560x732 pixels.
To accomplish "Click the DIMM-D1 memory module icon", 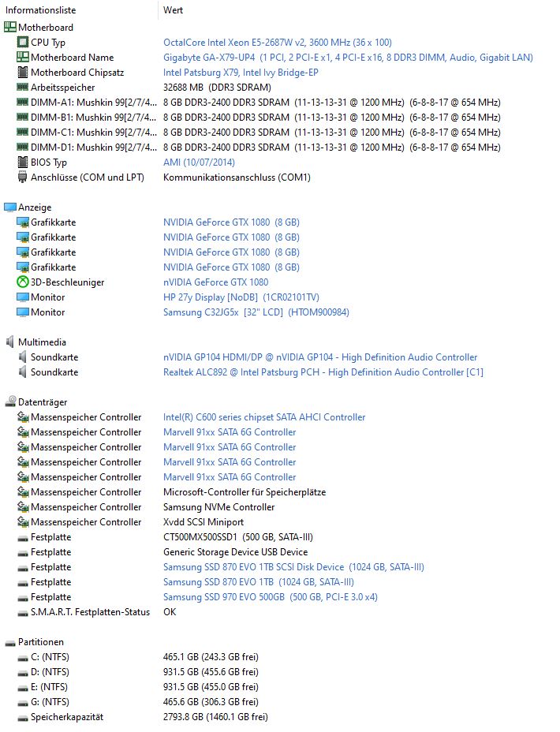I will pyautogui.click(x=22, y=147).
